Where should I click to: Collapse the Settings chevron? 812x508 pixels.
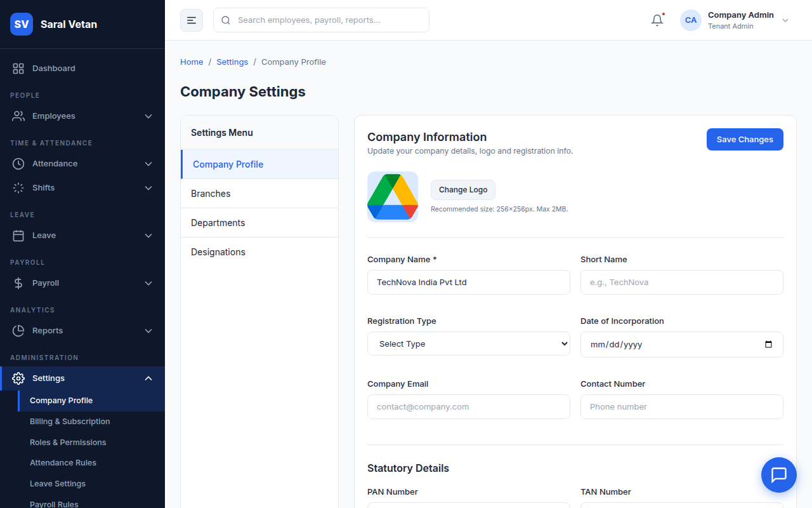click(148, 378)
